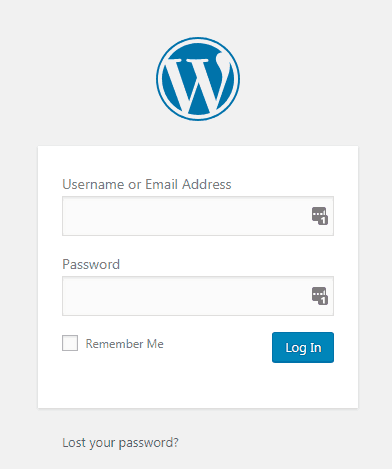Focus the Username or Email Address field
This screenshot has width=392, height=469.
[198, 216]
